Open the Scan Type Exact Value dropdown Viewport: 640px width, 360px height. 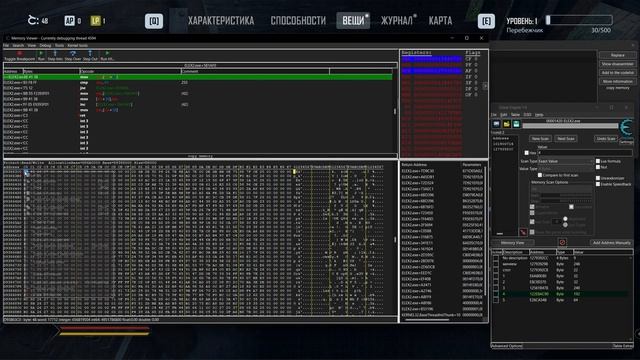click(x=565, y=161)
